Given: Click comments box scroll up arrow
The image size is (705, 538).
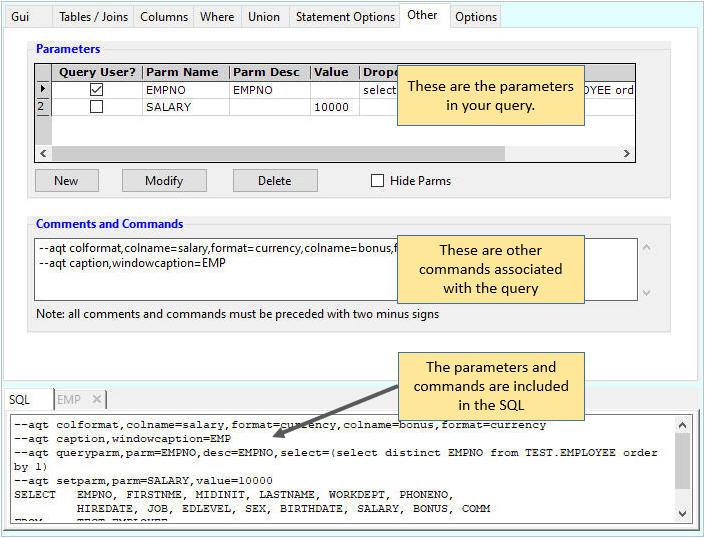Looking at the screenshot, I should point(647,248).
